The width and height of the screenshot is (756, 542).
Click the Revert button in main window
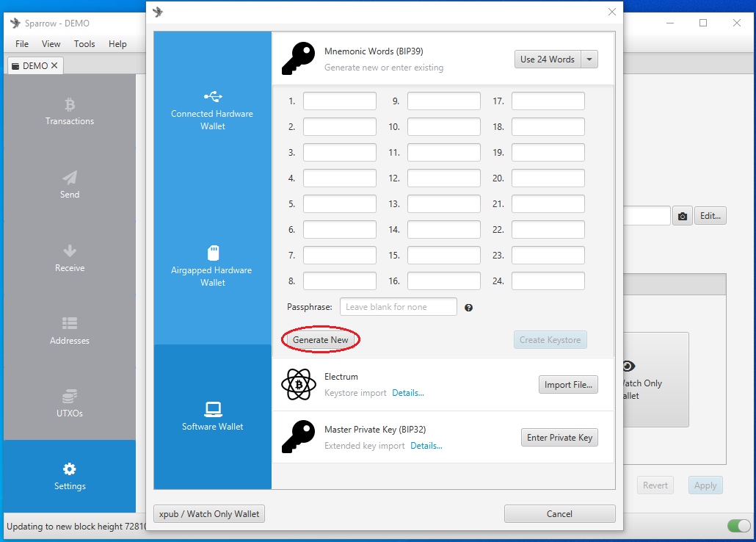[655, 485]
